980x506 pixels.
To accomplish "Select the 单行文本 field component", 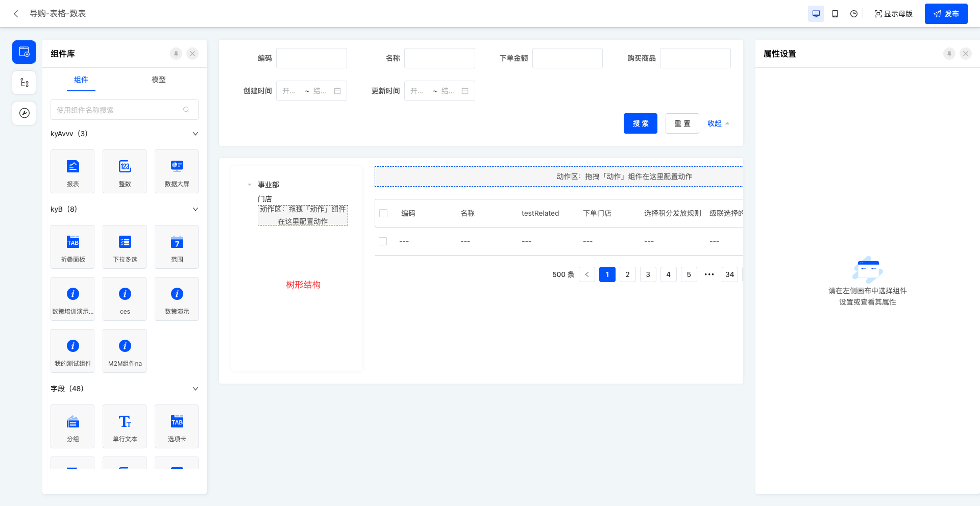I will (x=124, y=426).
